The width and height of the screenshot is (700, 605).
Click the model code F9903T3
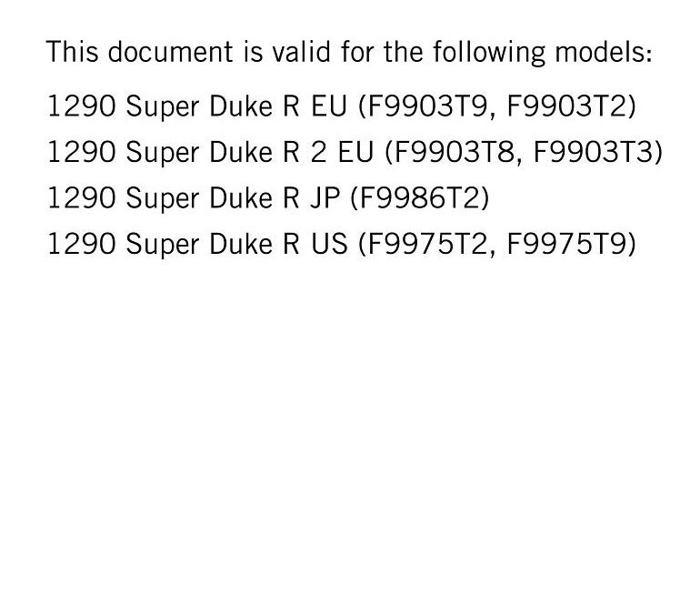(594, 151)
